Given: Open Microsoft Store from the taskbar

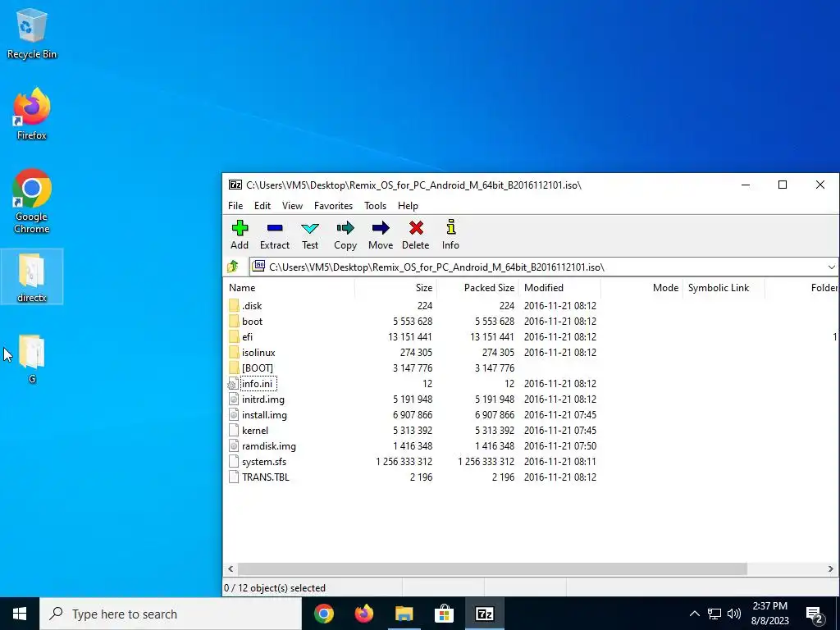Looking at the screenshot, I should [444, 614].
